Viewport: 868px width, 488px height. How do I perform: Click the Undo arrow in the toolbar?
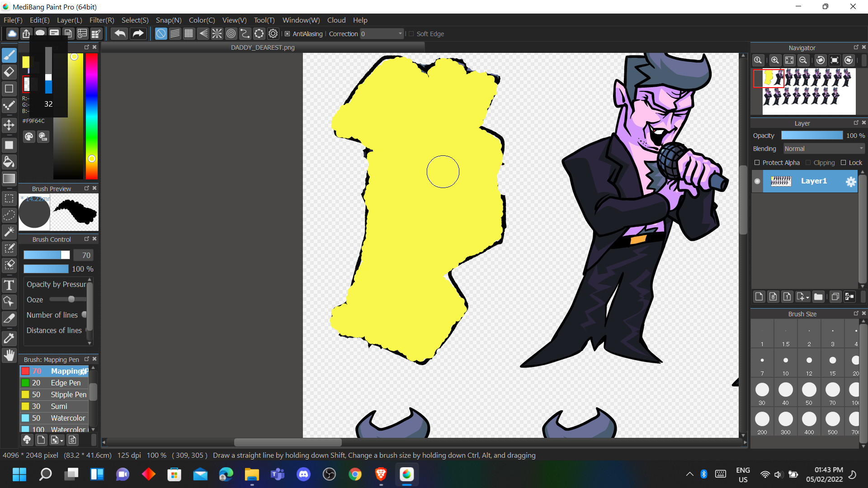pos(119,33)
